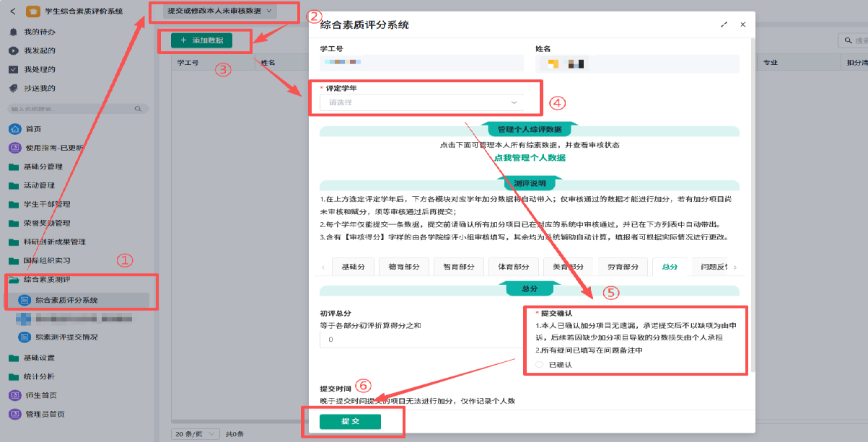
Task: Click right arrow to scroll tabs
Action: [x=735, y=268]
